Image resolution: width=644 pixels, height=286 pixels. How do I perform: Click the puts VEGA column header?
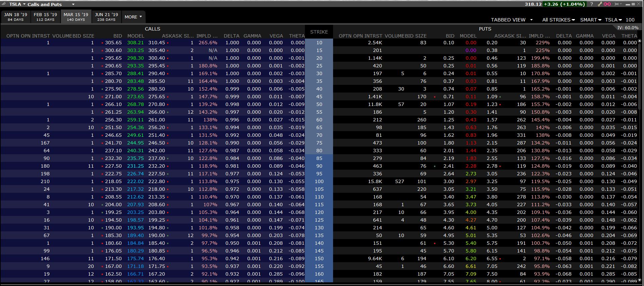(x=608, y=36)
